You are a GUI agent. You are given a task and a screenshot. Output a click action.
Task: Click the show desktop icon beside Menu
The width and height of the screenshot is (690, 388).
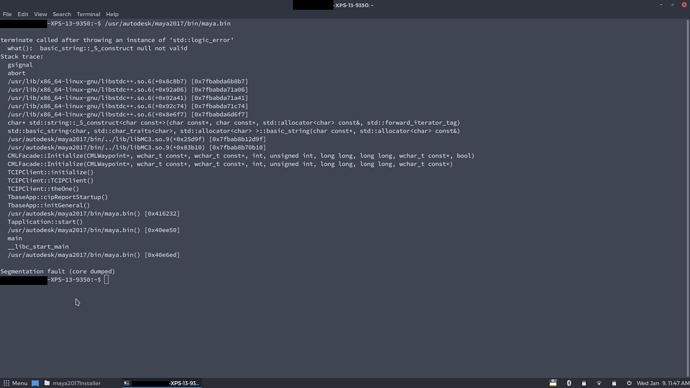35,383
